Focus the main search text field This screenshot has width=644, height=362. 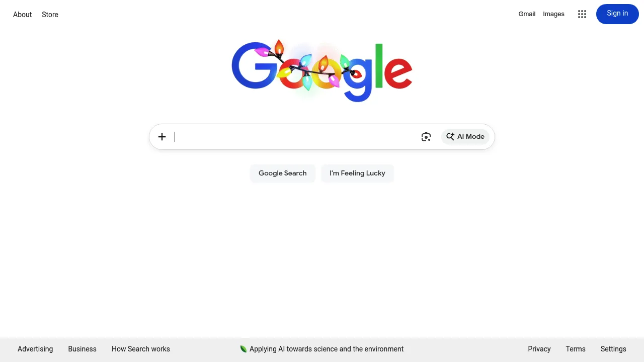pyautogui.click(x=295, y=137)
